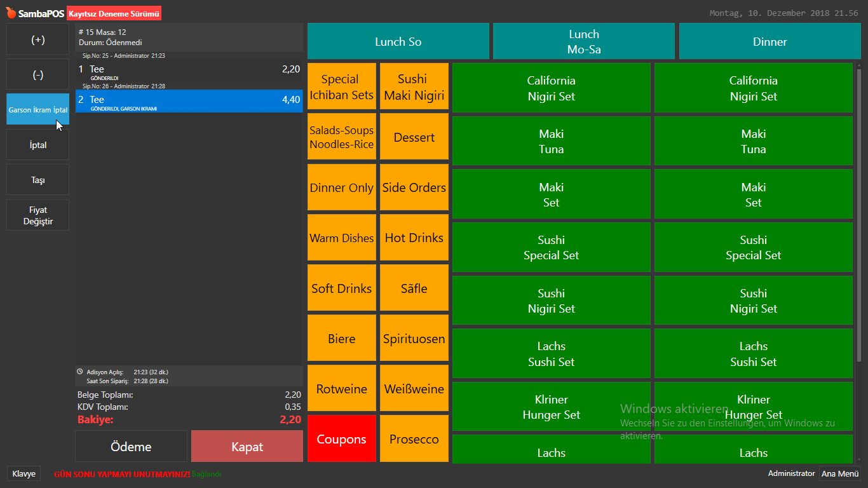Viewport: 868px width, 488px height.
Task: Open the Ödeme payment screen
Action: (x=131, y=447)
